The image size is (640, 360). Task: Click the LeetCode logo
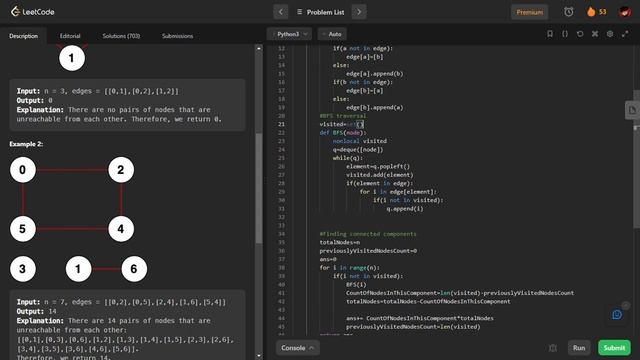pyautogui.click(x=33, y=12)
